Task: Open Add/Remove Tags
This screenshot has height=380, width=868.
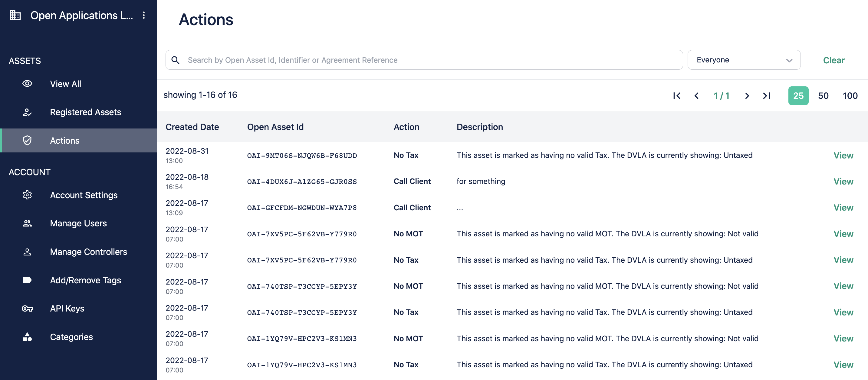Action: pos(78,280)
